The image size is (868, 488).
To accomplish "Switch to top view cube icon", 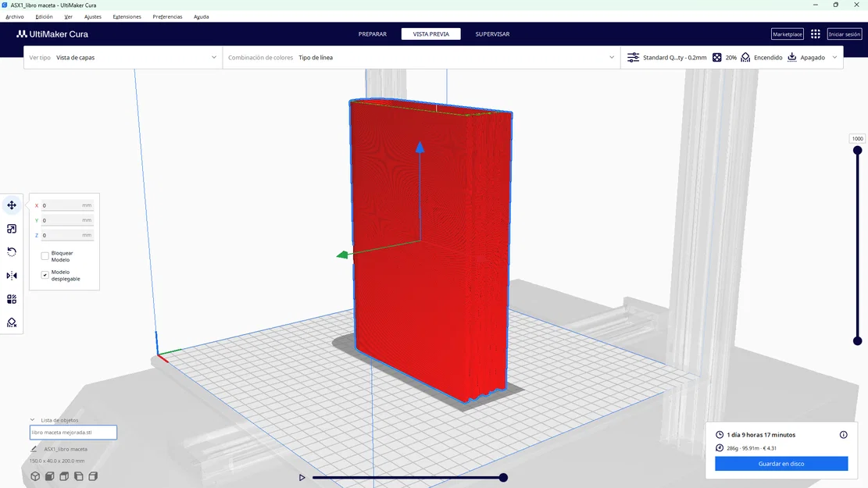I will (x=64, y=476).
